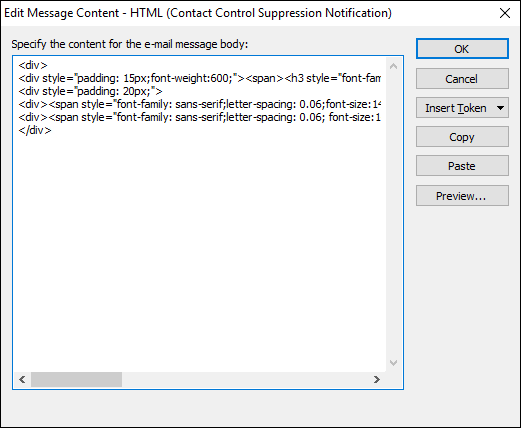Click the Insert Token button label
This screenshot has width=521, height=428.
pyautogui.click(x=455, y=108)
